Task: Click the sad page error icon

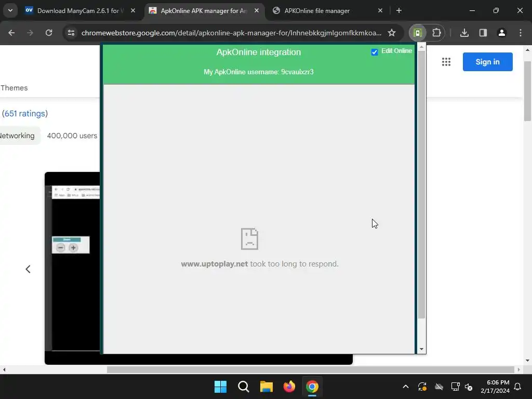Action: pyautogui.click(x=249, y=239)
